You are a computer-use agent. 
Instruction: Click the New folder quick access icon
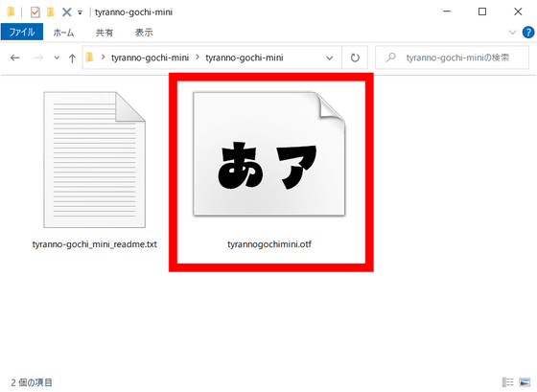click(x=51, y=12)
